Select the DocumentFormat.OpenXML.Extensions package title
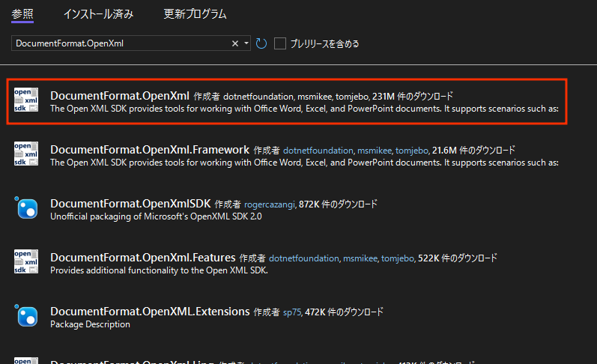 [150, 312]
